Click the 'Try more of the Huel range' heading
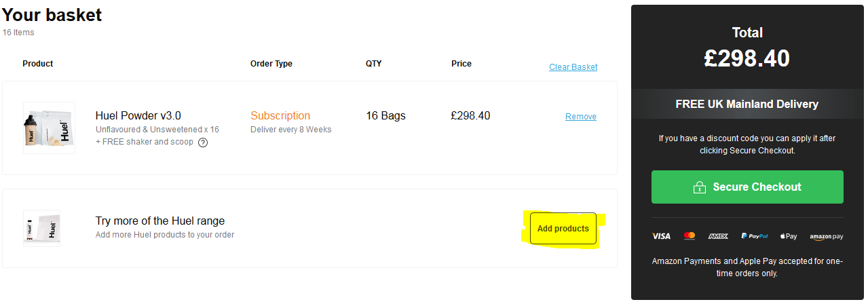868x302 pixels. (x=160, y=221)
